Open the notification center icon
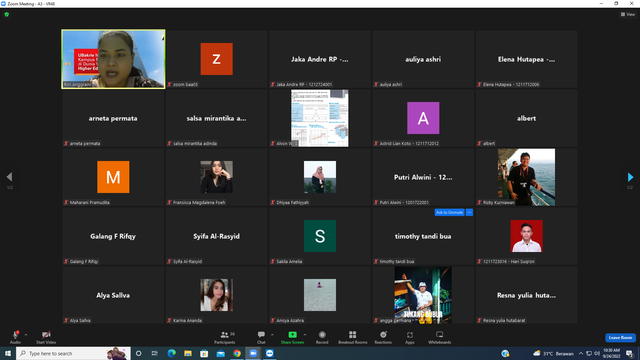 [629, 353]
